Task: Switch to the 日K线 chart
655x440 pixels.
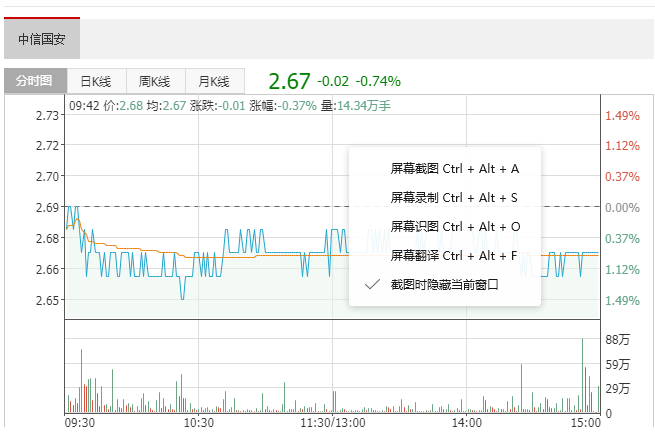Action: coord(97,81)
